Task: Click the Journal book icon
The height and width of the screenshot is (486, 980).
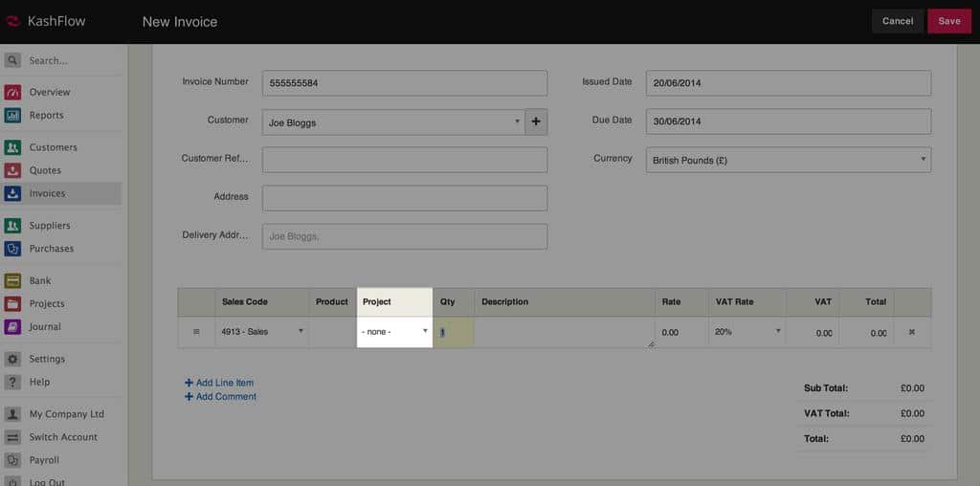Action: point(12,327)
